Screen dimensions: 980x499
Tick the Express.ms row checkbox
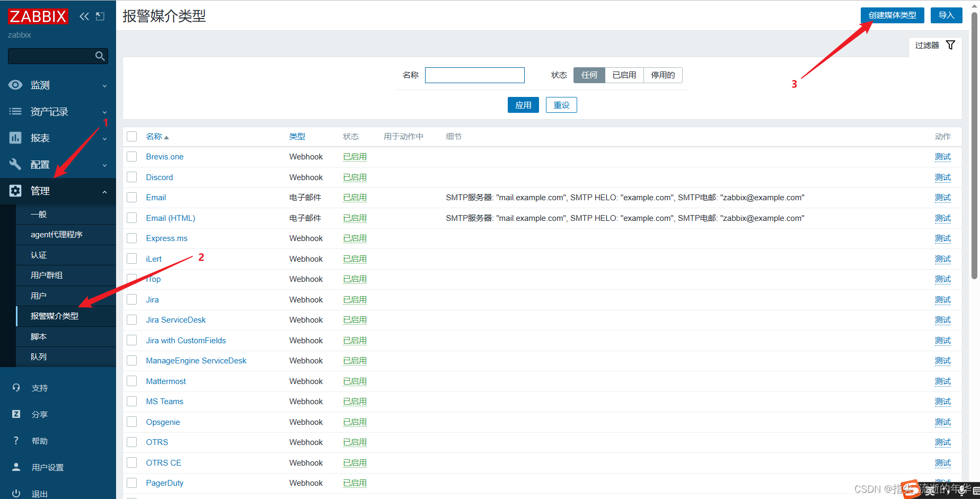[x=132, y=238]
